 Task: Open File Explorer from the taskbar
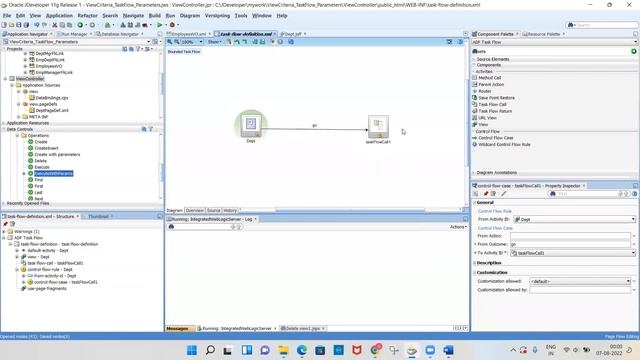coord(283,350)
